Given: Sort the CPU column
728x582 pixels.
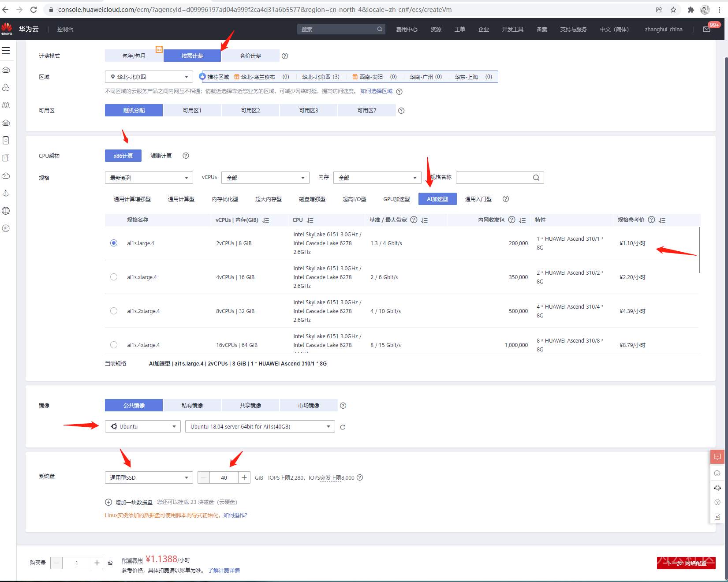Looking at the screenshot, I should tap(310, 220).
